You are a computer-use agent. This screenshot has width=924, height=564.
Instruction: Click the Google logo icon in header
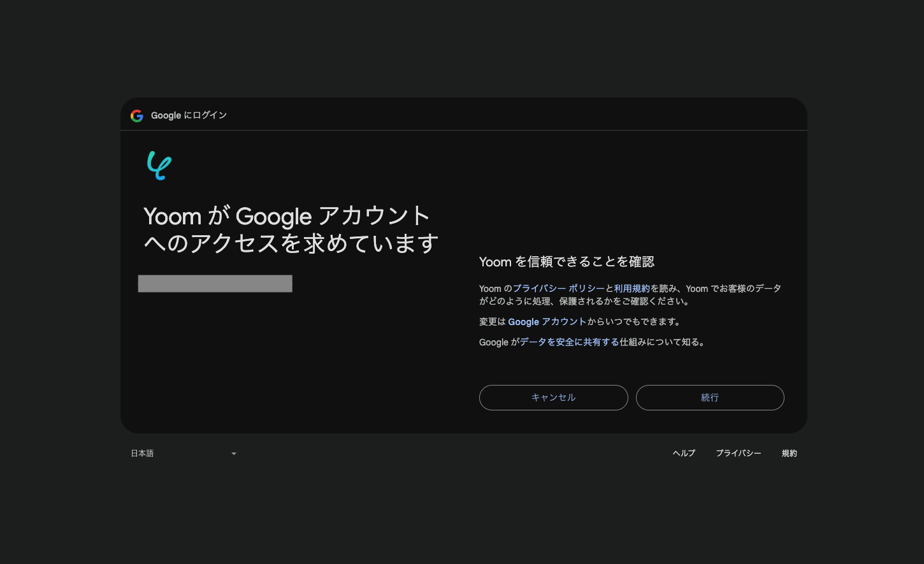tap(136, 115)
